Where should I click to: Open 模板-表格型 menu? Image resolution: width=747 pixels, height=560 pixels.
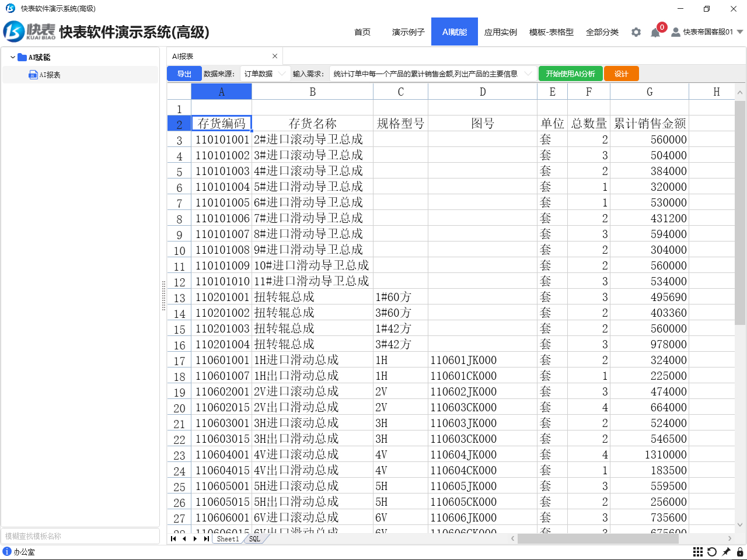coord(551,32)
